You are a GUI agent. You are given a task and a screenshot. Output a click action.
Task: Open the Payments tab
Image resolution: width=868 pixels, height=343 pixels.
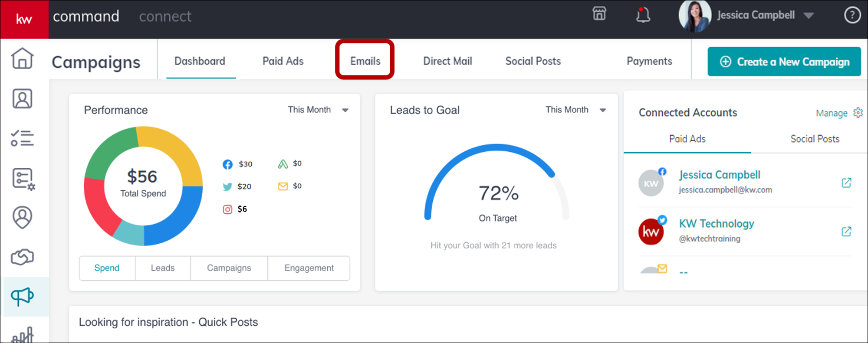pos(649,61)
